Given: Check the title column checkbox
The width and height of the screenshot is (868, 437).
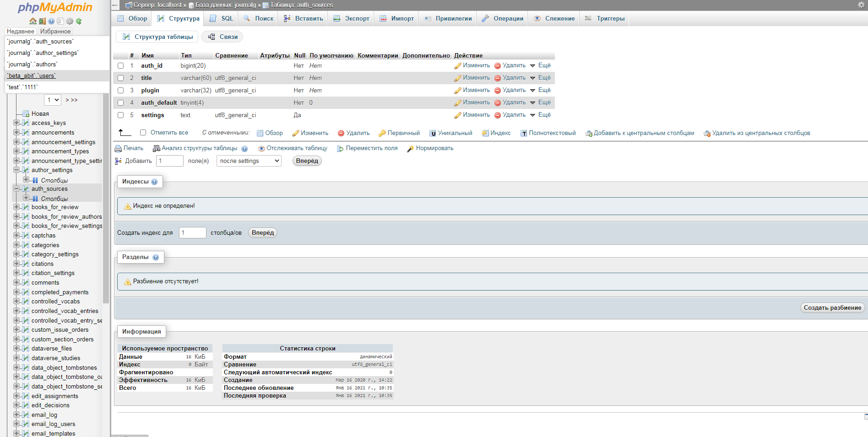Looking at the screenshot, I should coord(121,78).
